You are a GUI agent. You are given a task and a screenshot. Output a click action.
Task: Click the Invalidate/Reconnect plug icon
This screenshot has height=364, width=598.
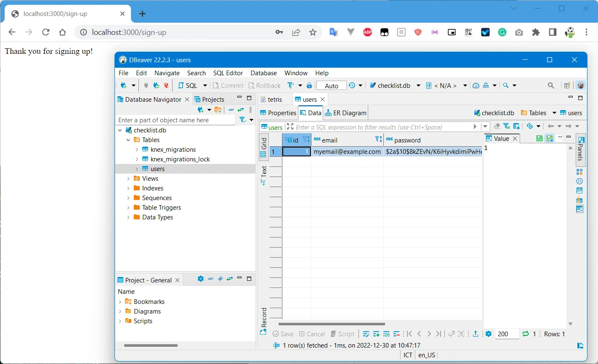pyautogui.click(x=156, y=85)
